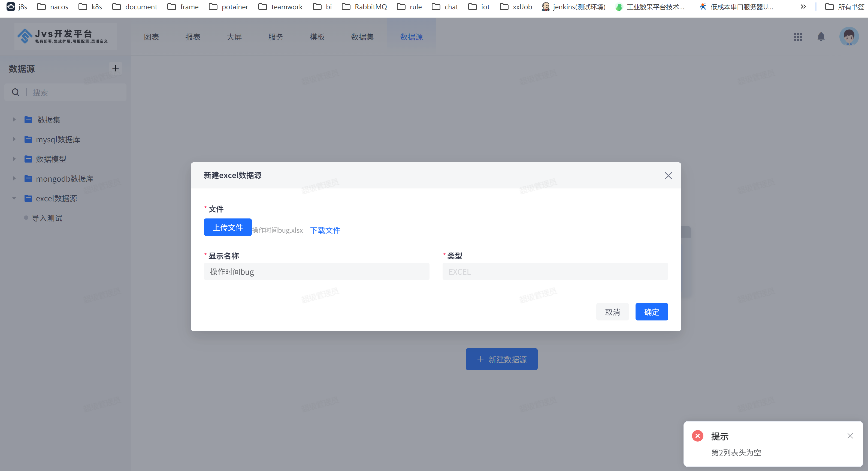Dismiss the 提示 error notification
The width and height of the screenshot is (868, 471).
850,436
